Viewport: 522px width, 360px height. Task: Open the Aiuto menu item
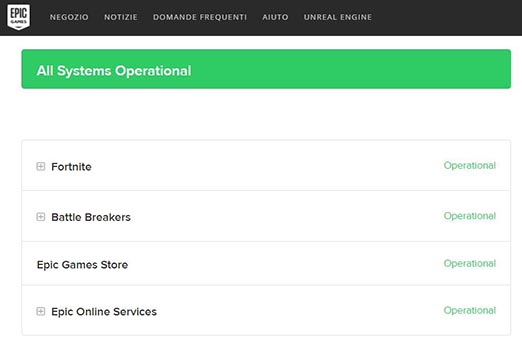coord(275,17)
